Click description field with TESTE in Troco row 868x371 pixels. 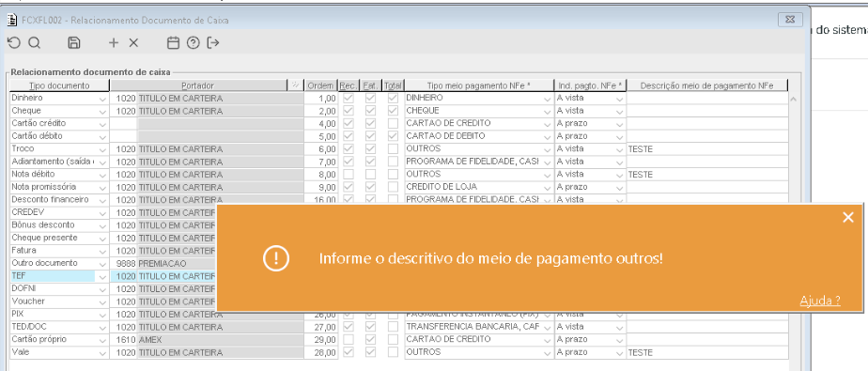coord(706,149)
